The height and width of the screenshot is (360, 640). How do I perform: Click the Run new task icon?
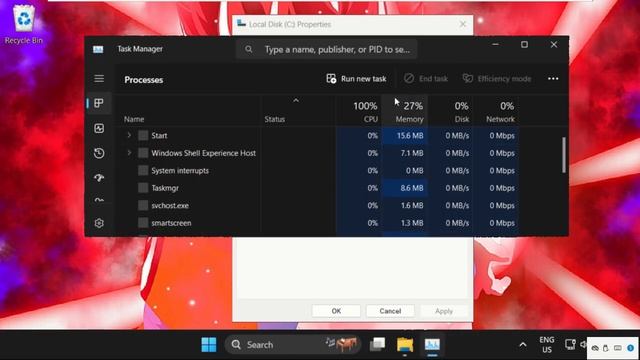(331, 78)
